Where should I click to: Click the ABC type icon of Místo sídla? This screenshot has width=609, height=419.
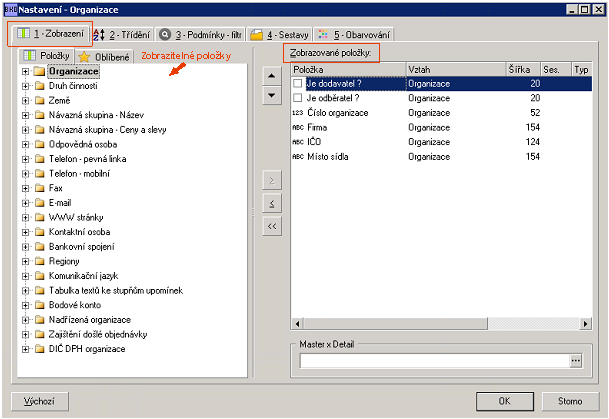(x=298, y=157)
